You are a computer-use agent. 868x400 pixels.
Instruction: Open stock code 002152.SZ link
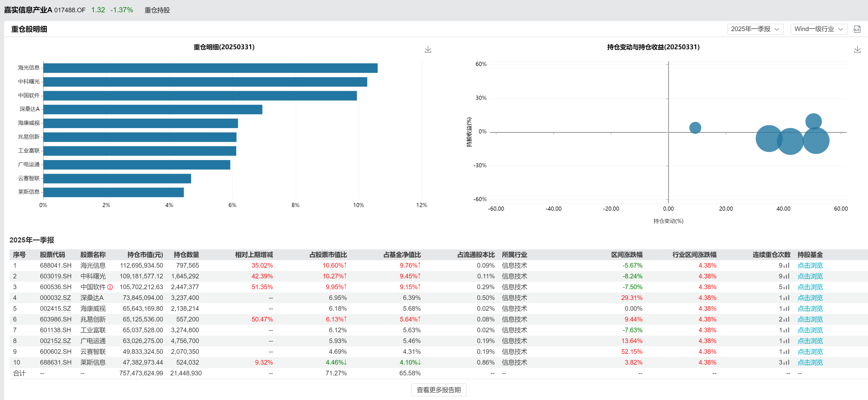pyautogui.click(x=55, y=341)
